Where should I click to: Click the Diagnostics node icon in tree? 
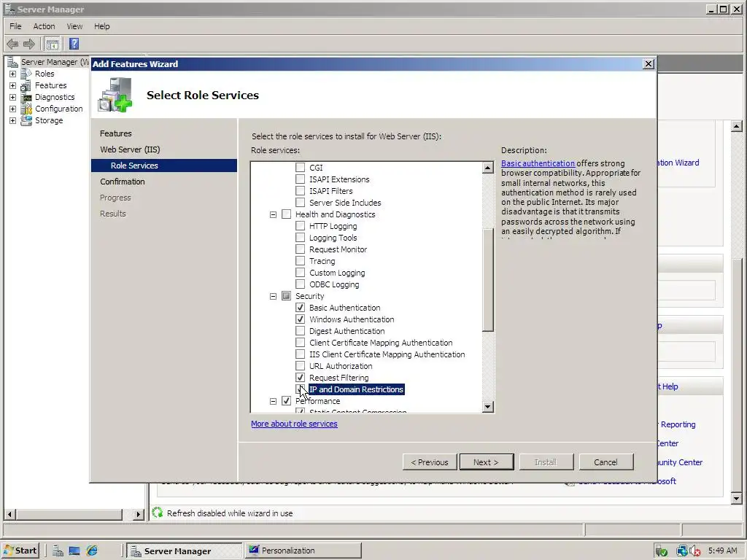point(26,97)
